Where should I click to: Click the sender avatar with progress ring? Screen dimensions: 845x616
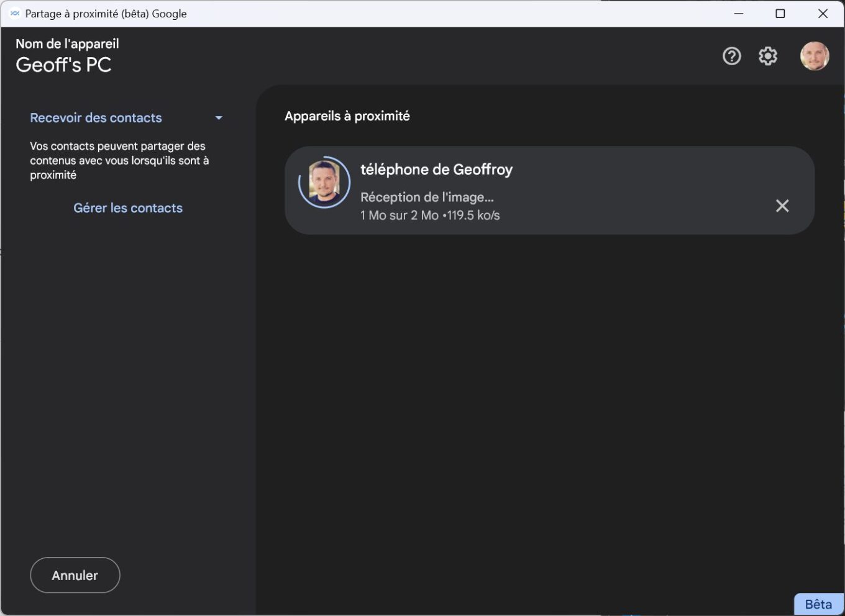(324, 183)
